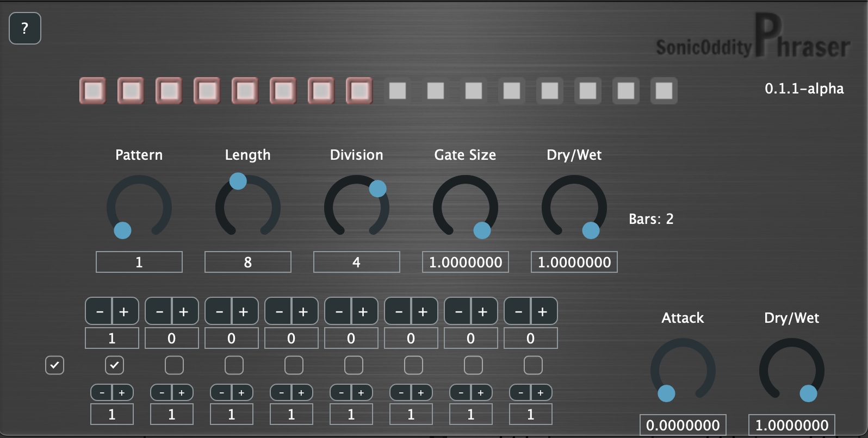Click minus on seventh column's upper stepper
868x438 pixels.
(x=458, y=311)
